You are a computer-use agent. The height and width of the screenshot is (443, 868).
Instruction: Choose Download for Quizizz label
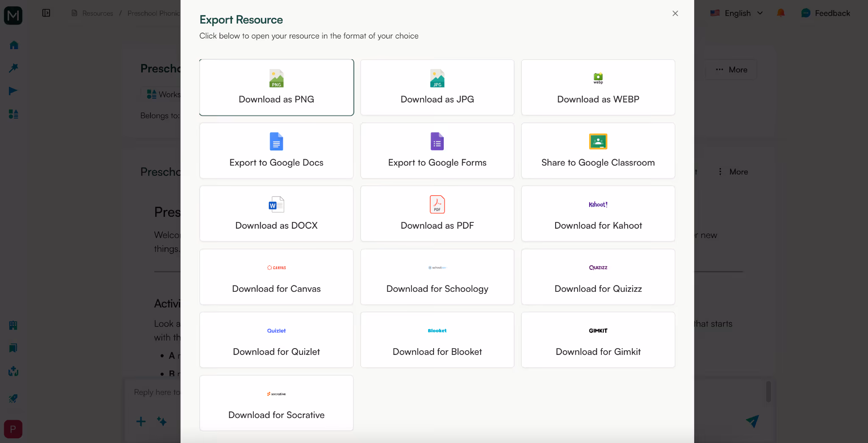coord(598,289)
